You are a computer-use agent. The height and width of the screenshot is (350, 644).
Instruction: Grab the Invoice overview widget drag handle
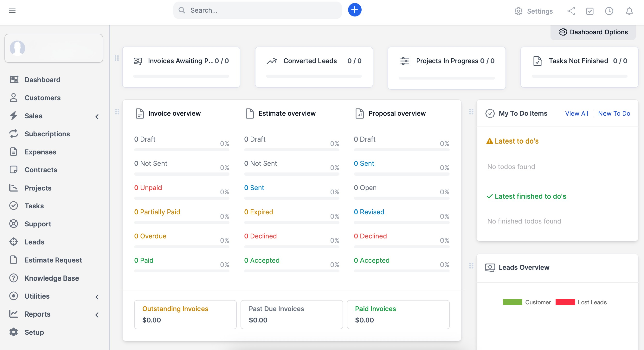(x=117, y=111)
